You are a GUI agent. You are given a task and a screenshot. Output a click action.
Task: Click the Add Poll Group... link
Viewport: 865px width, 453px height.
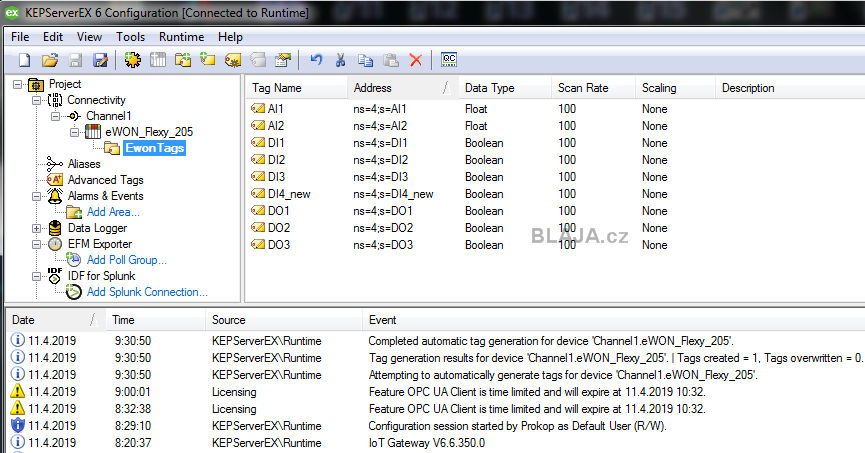126,260
